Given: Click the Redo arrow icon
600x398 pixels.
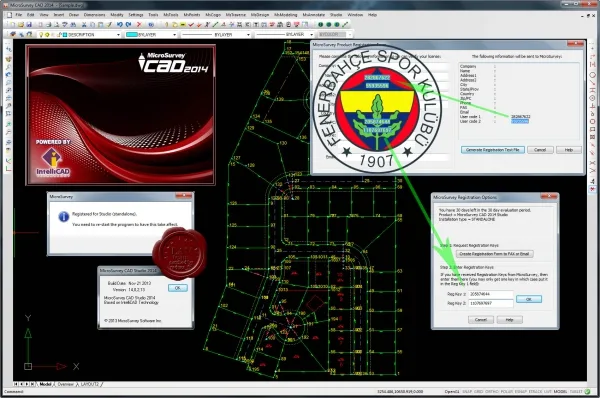Looking at the screenshot, I should (129, 24).
